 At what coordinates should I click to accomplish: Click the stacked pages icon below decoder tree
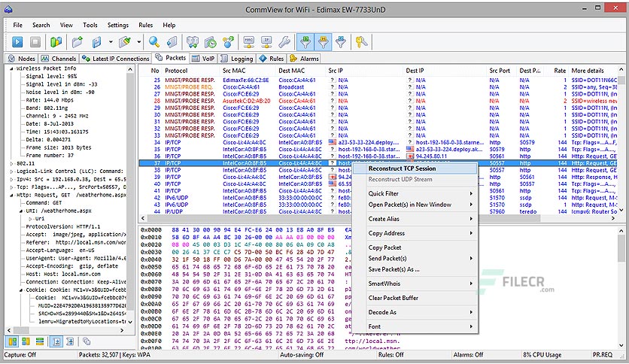(x=87, y=341)
